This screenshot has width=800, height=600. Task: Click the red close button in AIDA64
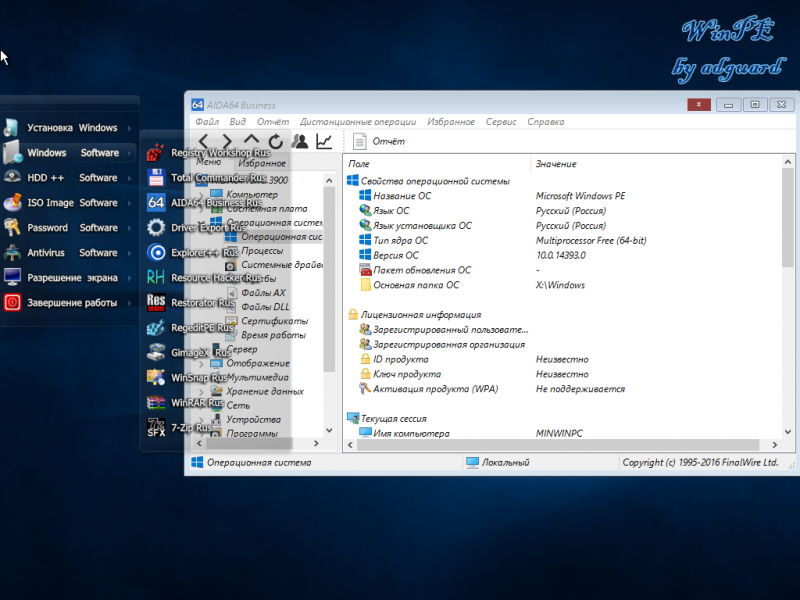click(698, 105)
